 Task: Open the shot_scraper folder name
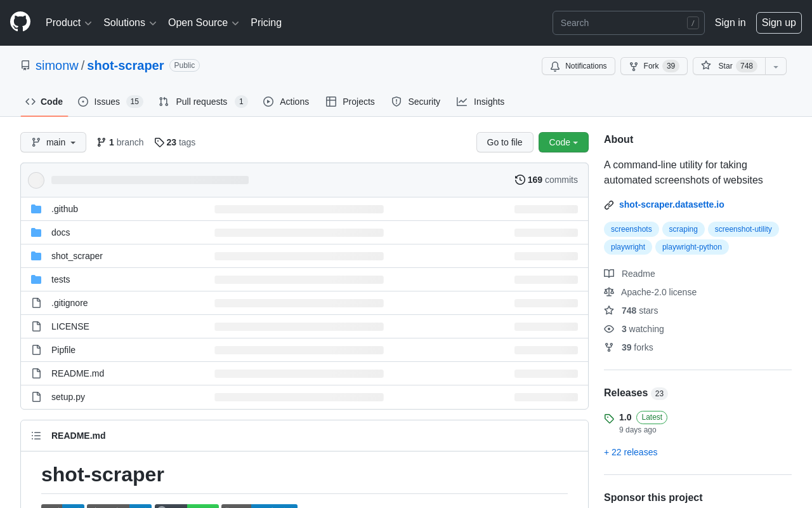(x=77, y=256)
